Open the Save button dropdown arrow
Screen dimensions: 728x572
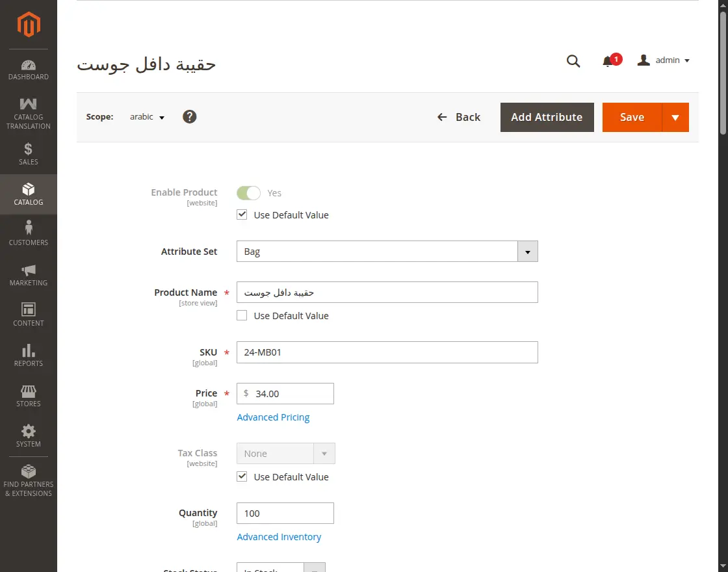coord(676,117)
